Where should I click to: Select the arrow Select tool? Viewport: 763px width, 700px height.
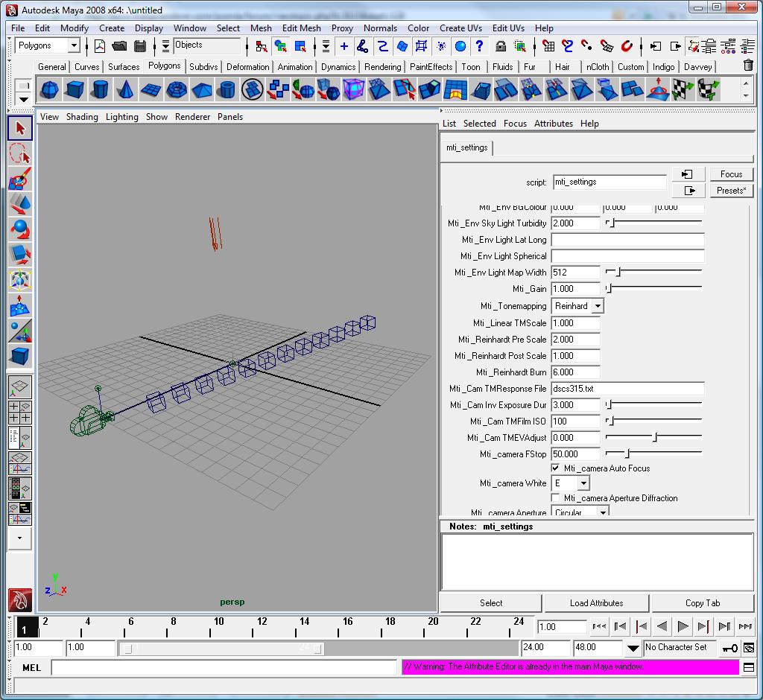[20, 128]
